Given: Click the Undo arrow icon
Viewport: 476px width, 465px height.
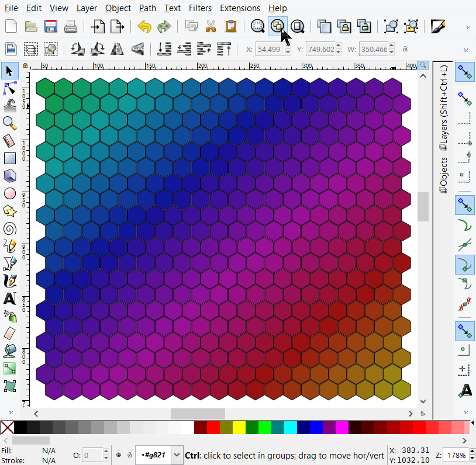Looking at the screenshot, I should tap(144, 26).
